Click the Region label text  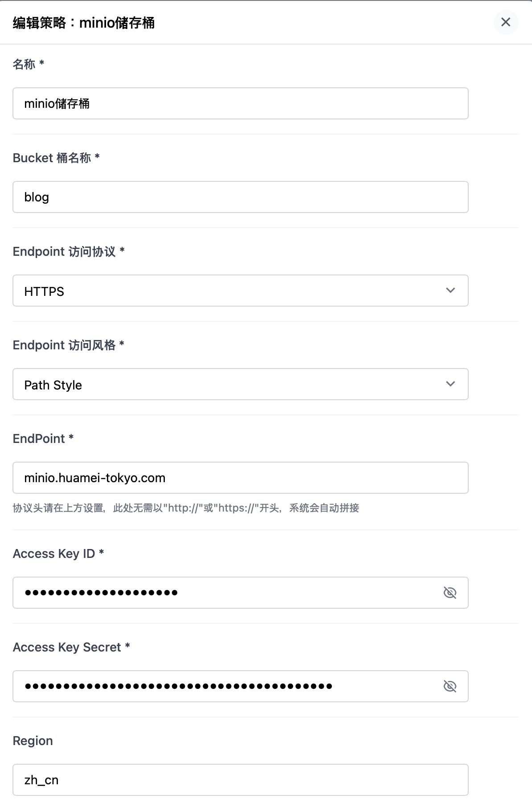coord(33,741)
